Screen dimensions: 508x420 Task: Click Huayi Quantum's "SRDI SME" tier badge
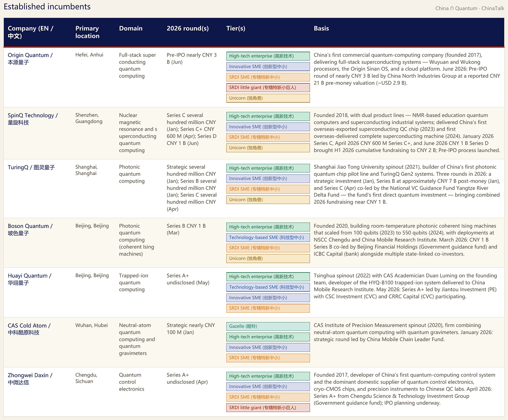[x=268, y=308]
